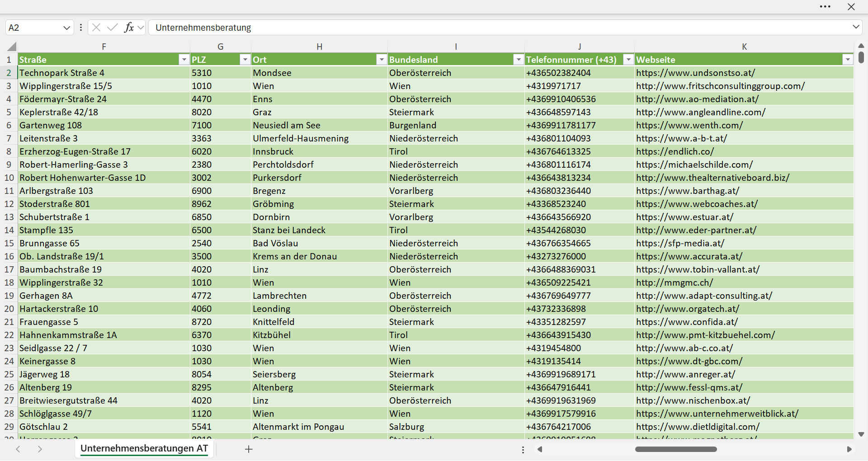
Task: Click cell with Technopark Straße 4
Action: (x=104, y=73)
